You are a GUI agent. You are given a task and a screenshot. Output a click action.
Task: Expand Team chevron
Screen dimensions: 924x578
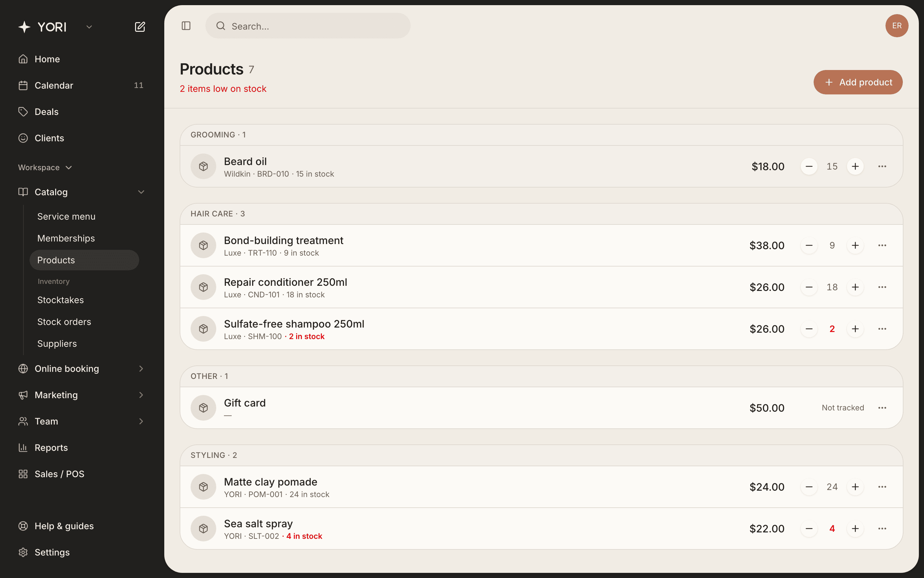pyautogui.click(x=141, y=421)
